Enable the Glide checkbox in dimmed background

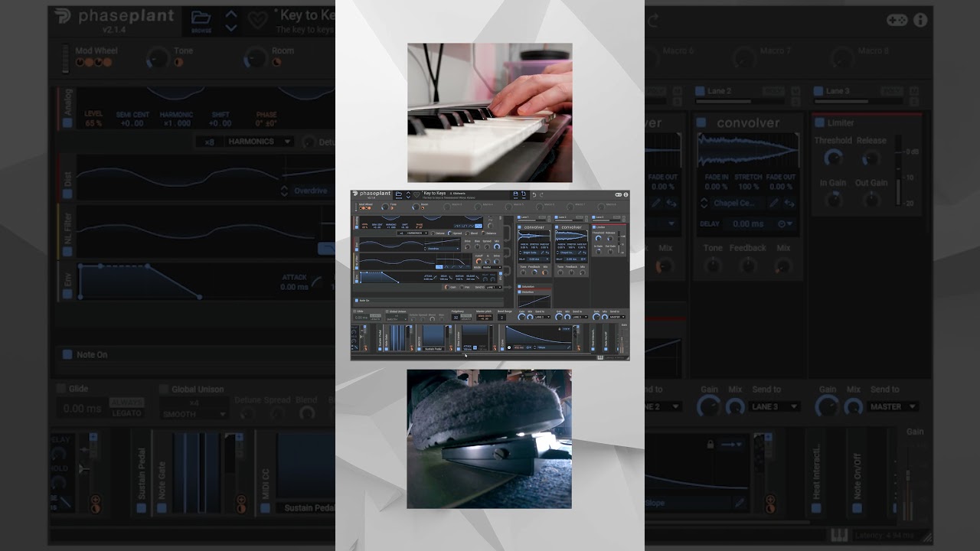(61, 389)
